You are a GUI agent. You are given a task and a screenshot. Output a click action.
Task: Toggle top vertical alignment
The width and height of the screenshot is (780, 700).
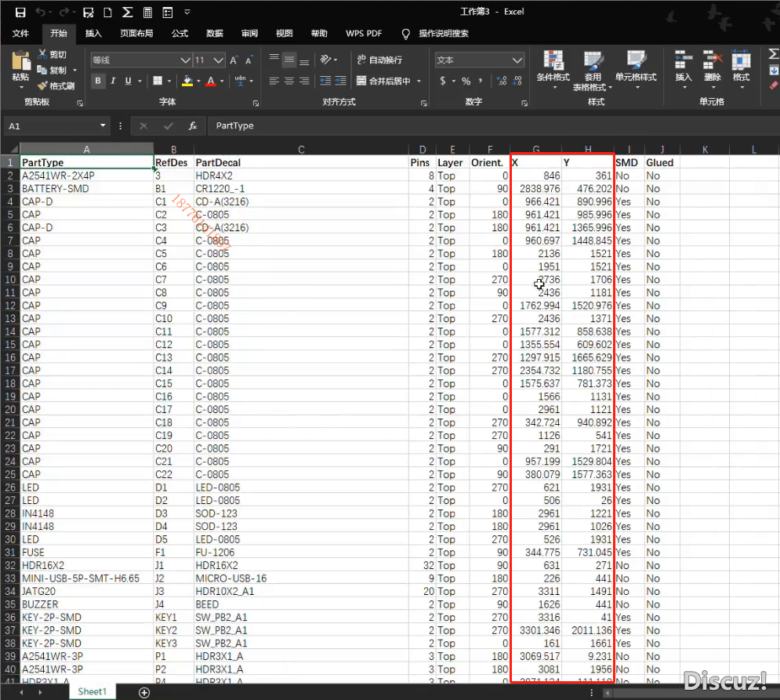[x=274, y=60]
